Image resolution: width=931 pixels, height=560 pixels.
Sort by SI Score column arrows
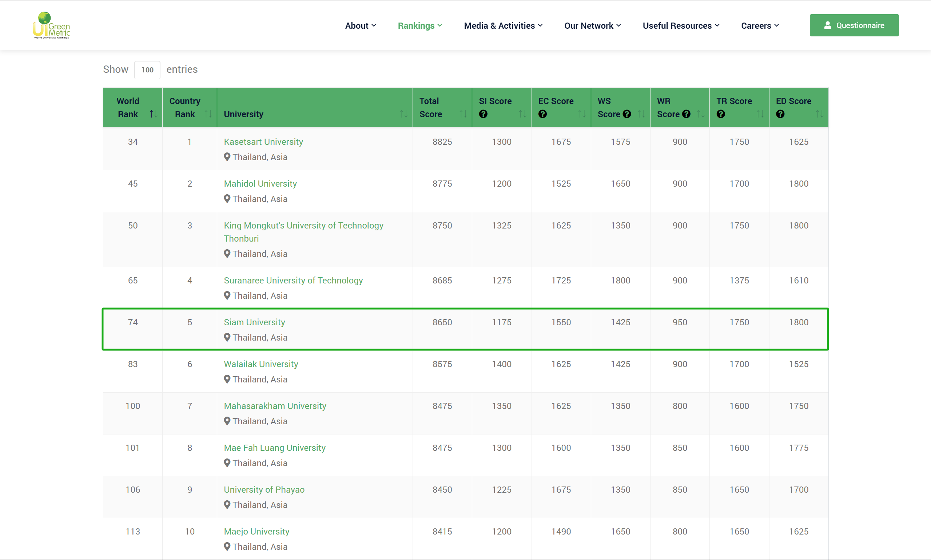522,114
